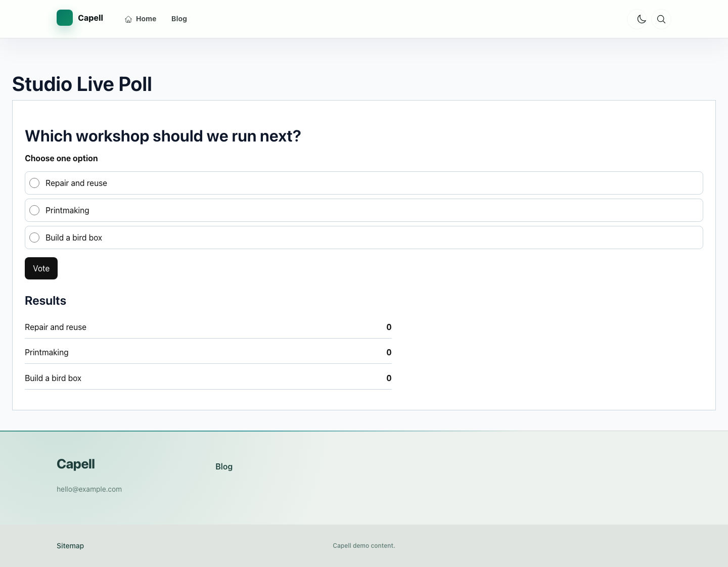Viewport: 728px width, 567px height.
Task: Click 'Build a bird box' in the Results list
Action: (53, 378)
